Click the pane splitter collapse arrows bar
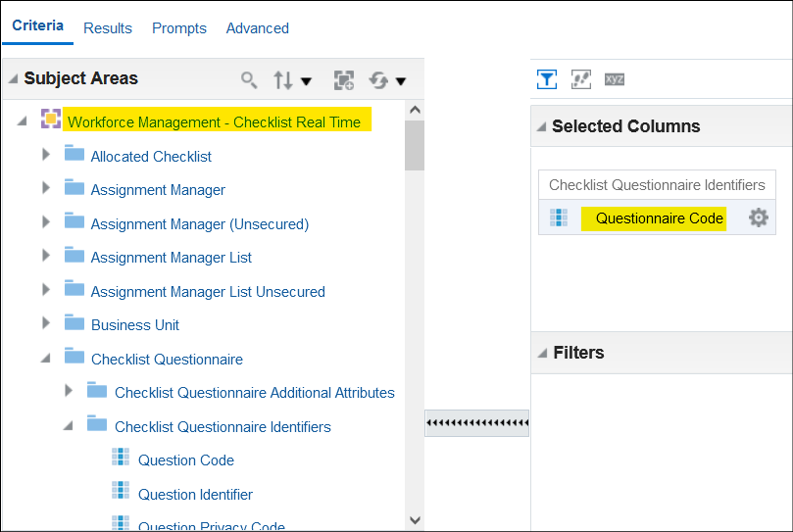Viewport: 793px width, 532px height. tap(477, 423)
